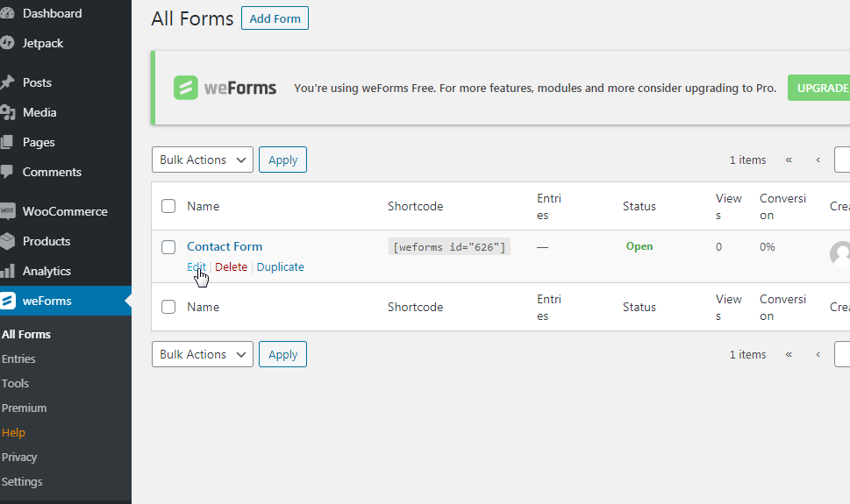
Task: Click the Pages icon in sidebar
Action: [7, 142]
